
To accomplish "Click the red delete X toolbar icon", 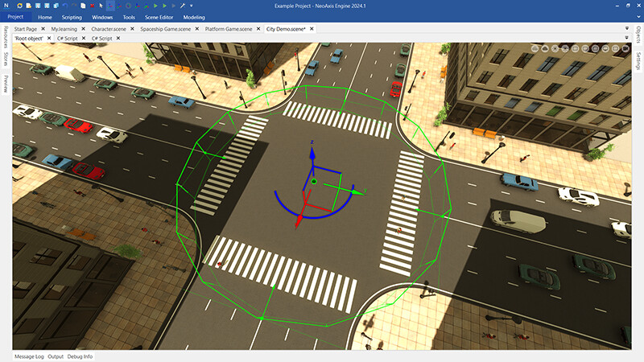I will click(92, 6).
